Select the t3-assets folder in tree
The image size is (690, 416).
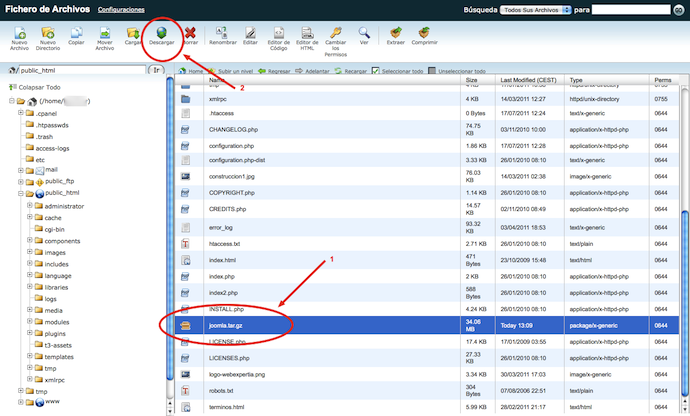[58, 345]
